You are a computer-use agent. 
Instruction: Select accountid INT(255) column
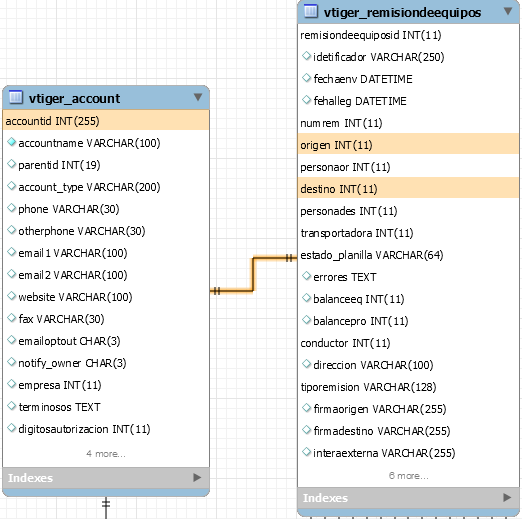[x=106, y=121]
